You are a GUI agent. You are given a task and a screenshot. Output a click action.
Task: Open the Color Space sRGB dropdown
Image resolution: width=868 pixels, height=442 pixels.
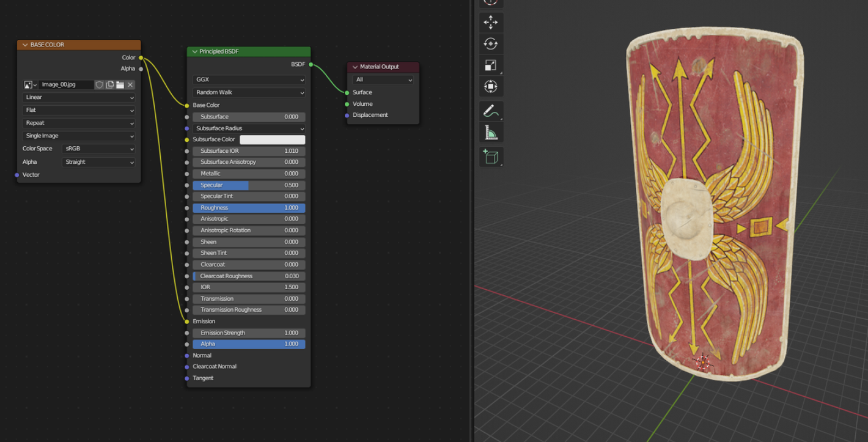[98, 149]
